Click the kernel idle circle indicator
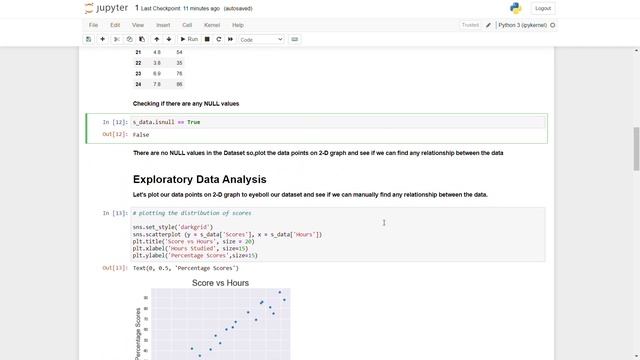This screenshot has height=360, width=640. (553, 25)
